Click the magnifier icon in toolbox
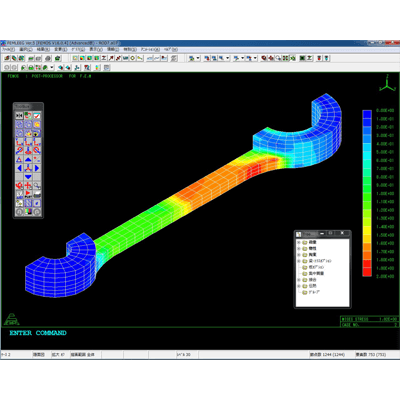Screen dimensions: 400x400 pyautogui.click(x=37, y=186)
